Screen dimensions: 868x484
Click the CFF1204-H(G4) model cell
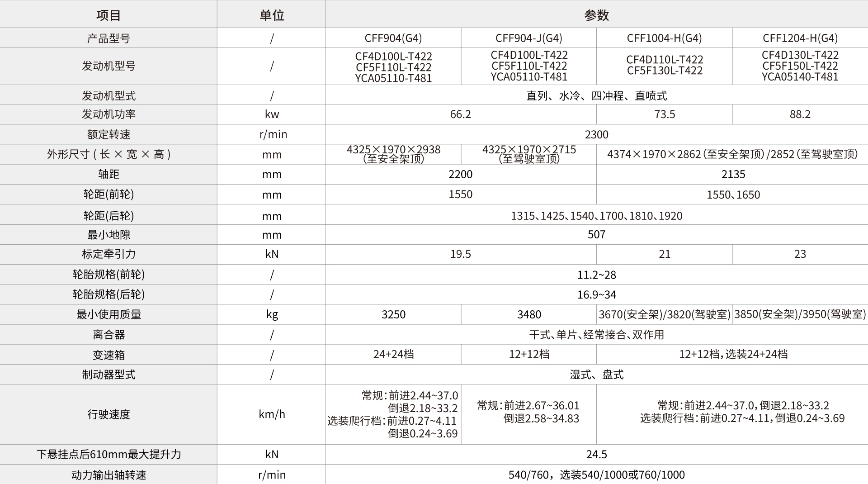pyautogui.click(x=800, y=38)
